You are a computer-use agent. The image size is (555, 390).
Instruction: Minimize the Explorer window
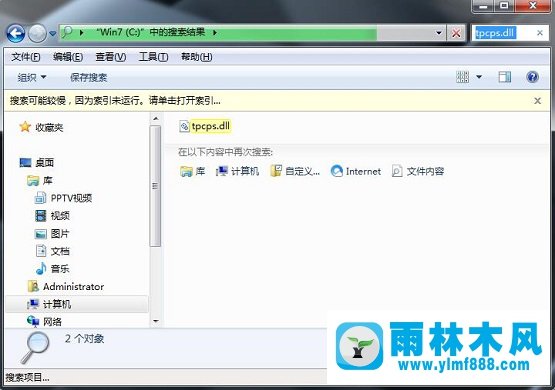click(483, 6)
